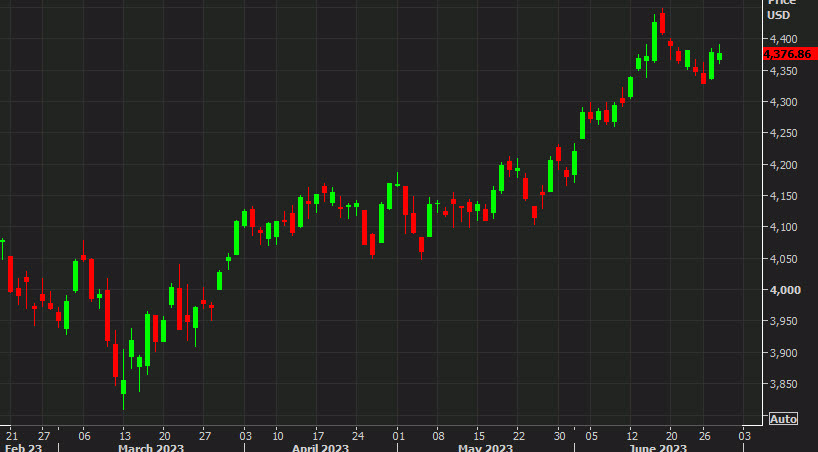The width and height of the screenshot is (818, 452).
Task: Click date label 24 on time axis
Action: coord(358,436)
